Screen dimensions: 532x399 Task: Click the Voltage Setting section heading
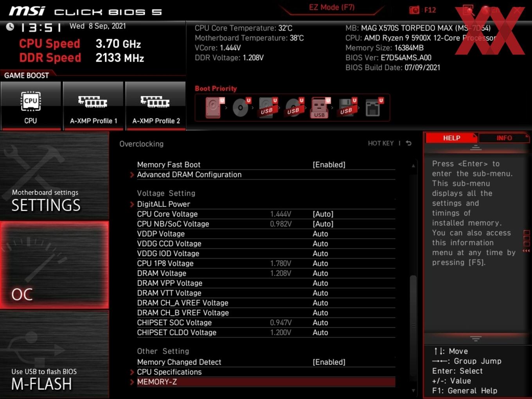point(166,193)
